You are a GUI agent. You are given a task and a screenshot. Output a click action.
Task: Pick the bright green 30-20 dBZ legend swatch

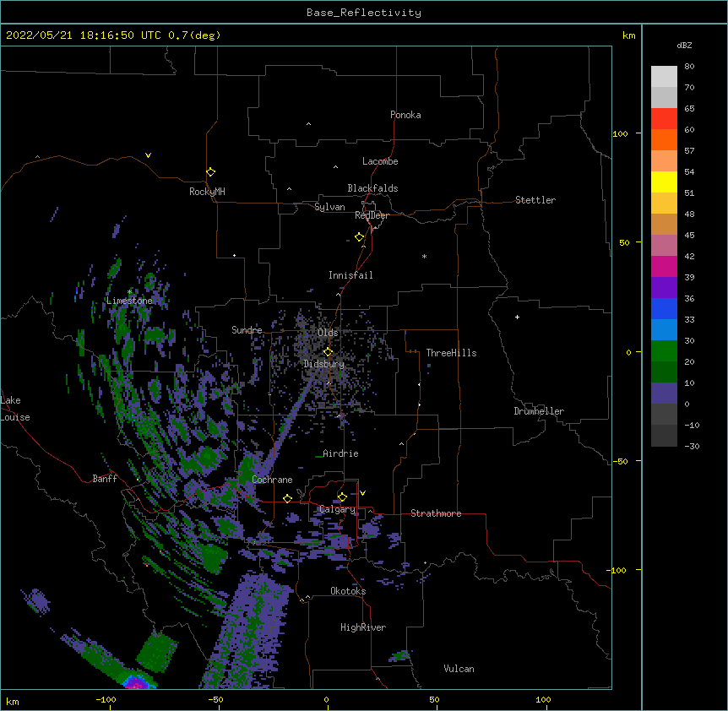click(x=664, y=351)
